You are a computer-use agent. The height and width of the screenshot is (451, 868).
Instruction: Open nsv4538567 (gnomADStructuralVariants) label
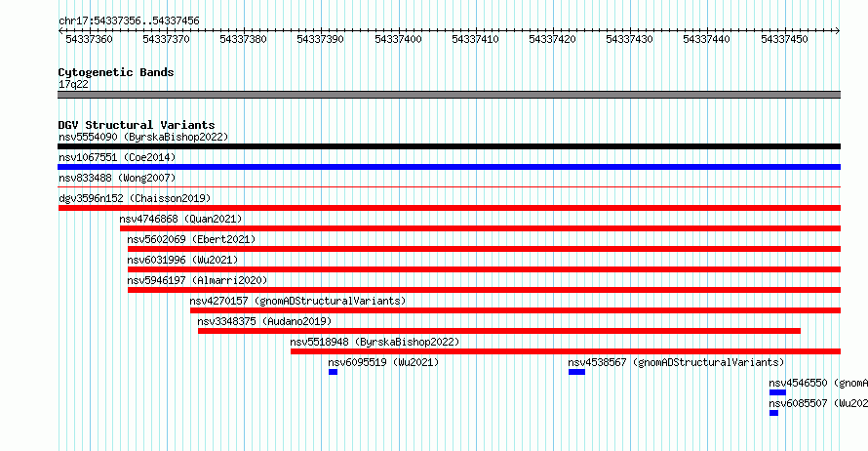coord(676,362)
